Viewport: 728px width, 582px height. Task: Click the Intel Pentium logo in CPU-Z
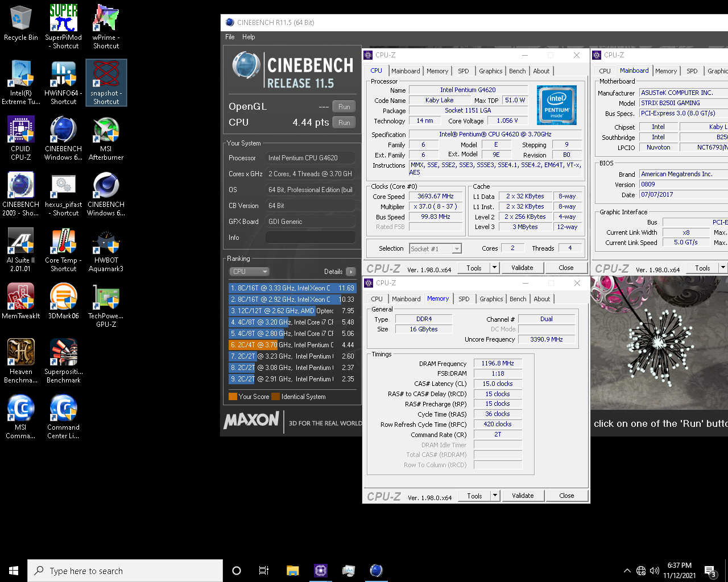(x=557, y=105)
